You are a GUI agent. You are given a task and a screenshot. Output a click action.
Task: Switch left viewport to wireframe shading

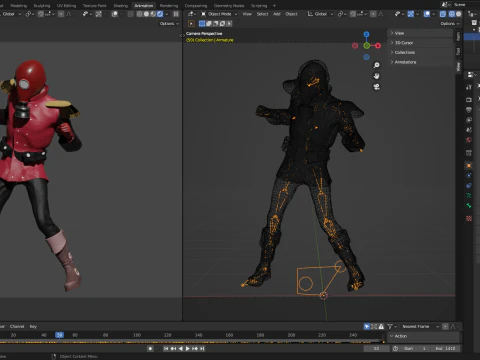(x=139, y=14)
